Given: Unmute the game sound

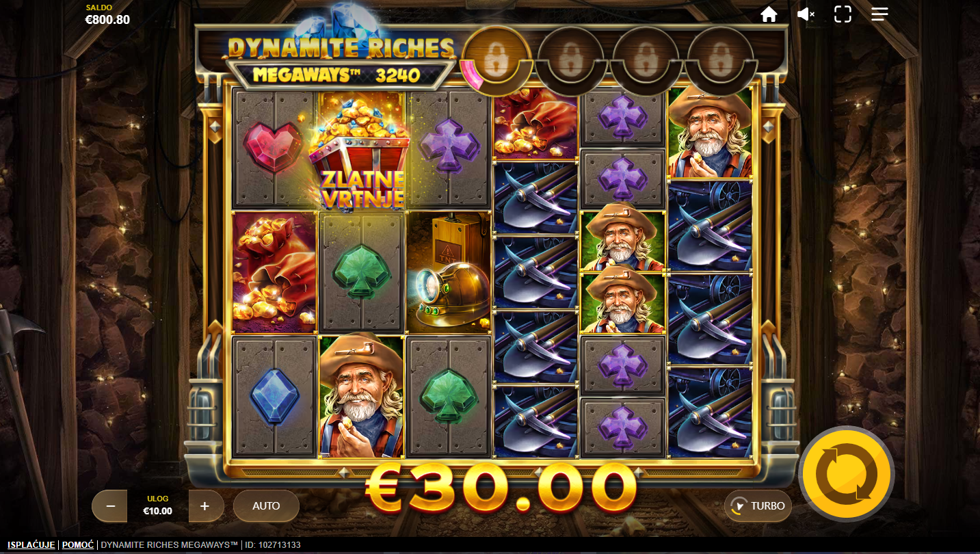Looking at the screenshot, I should click(x=806, y=14).
